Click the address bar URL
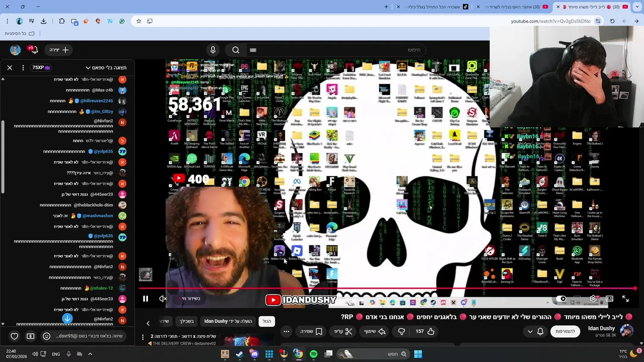This screenshot has height=362, width=644. click(x=550, y=21)
